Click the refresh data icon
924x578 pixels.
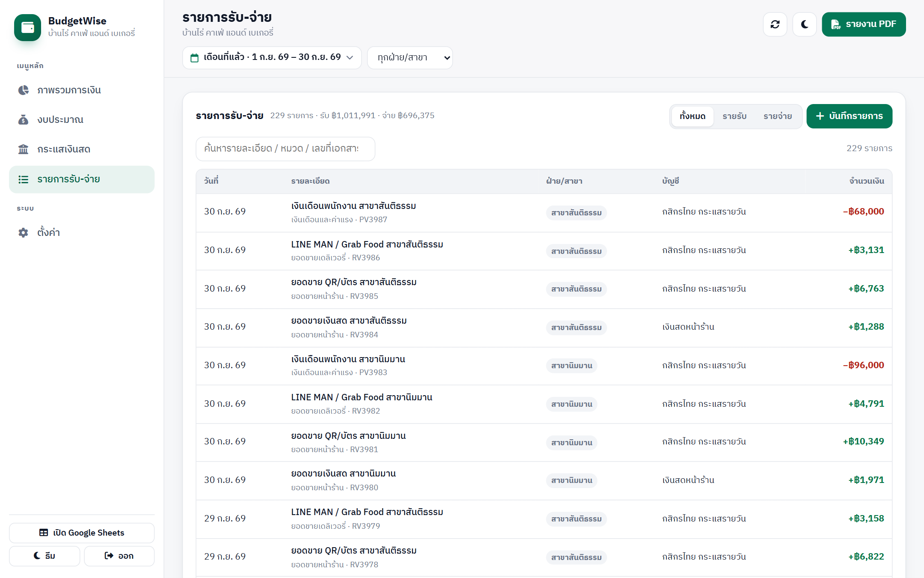click(x=775, y=24)
